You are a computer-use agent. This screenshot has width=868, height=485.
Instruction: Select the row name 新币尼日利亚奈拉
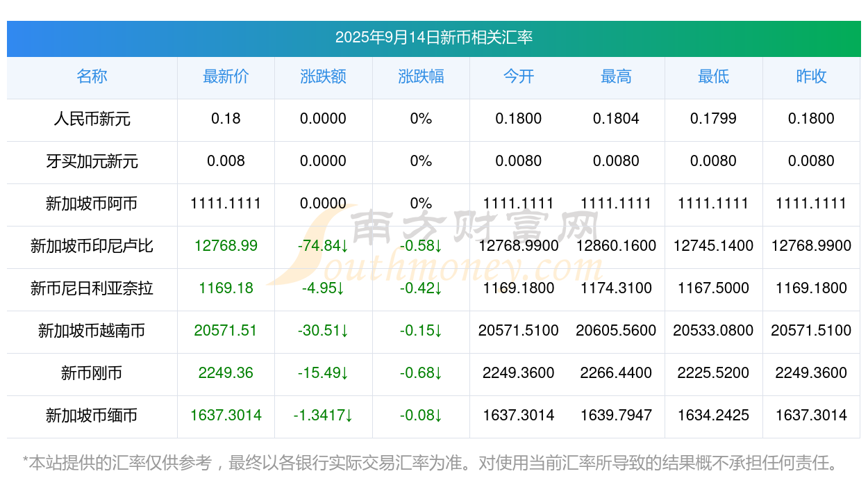pos(92,288)
